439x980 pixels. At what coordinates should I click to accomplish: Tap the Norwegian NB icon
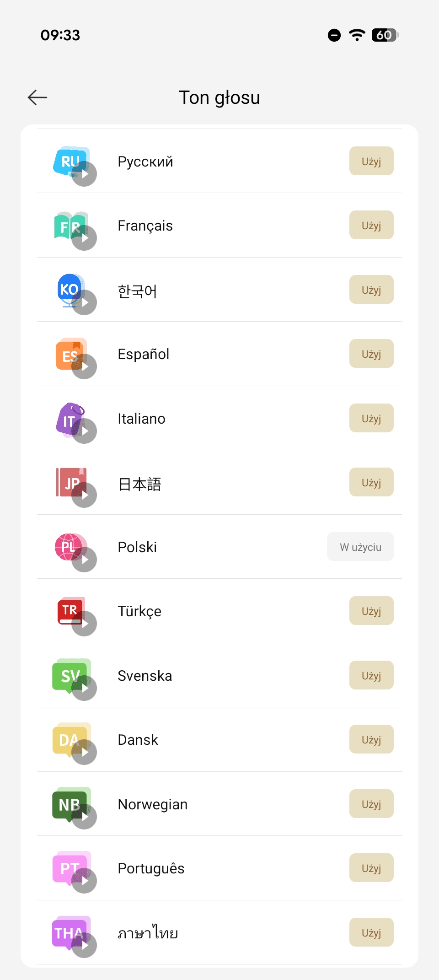[x=69, y=804]
